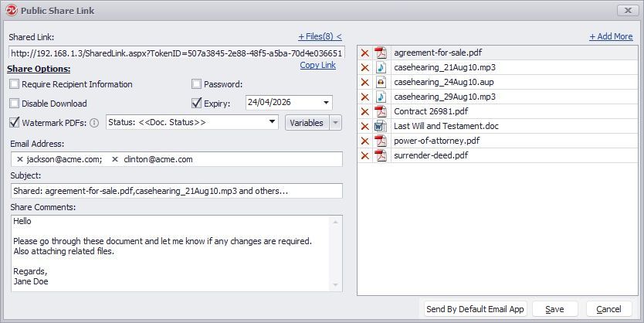
Task: Enable the Disable Download checkbox
Action: [x=15, y=103]
